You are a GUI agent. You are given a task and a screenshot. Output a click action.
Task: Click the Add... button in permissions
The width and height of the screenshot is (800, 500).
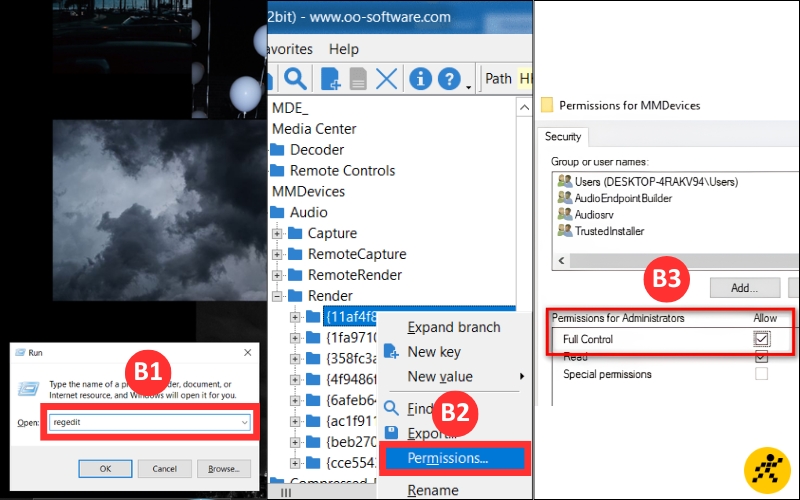(744, 288)
